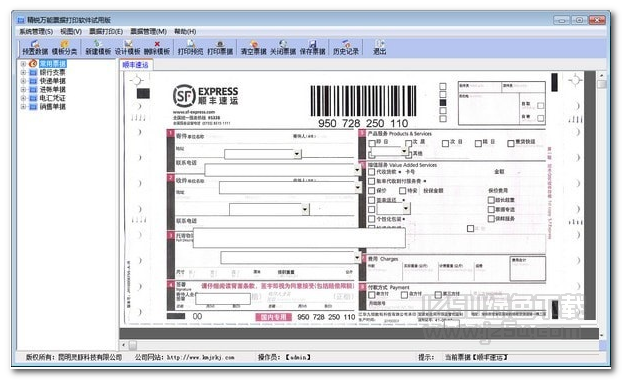Select 进帐单据 in the tree
Screen dimensions: 622x380
click(52, 90)
